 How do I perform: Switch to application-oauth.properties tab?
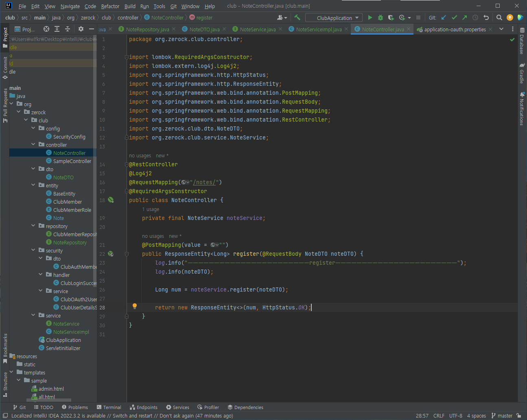[x=455, y=29]
